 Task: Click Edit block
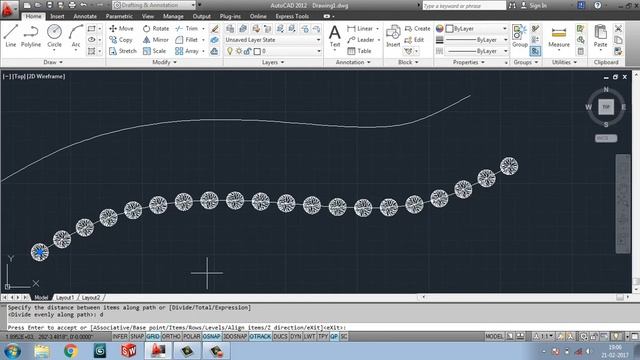[x=414, y=40]
